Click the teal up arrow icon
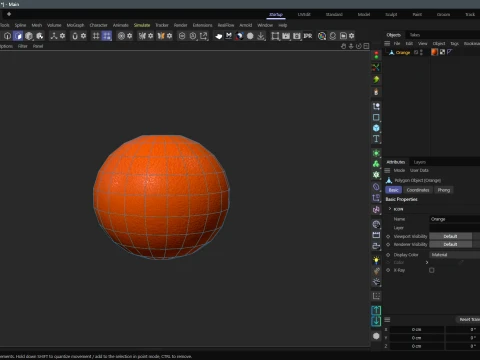 [376, 310]
